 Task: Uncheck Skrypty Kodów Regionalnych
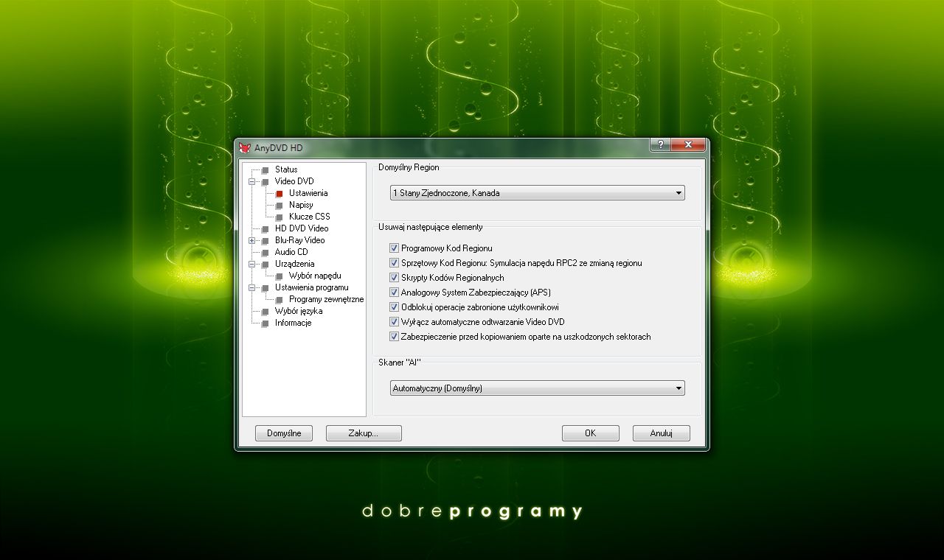[395, 278]
